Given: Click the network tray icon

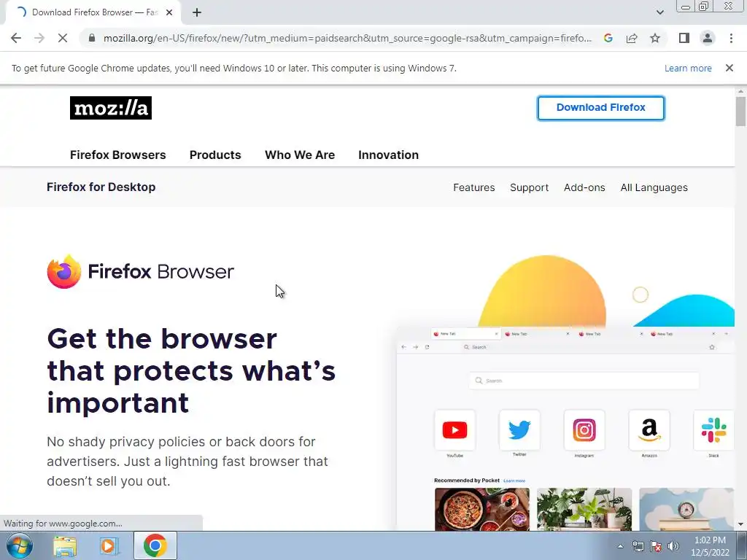Looking at the screenshot, I should (638, 546).
